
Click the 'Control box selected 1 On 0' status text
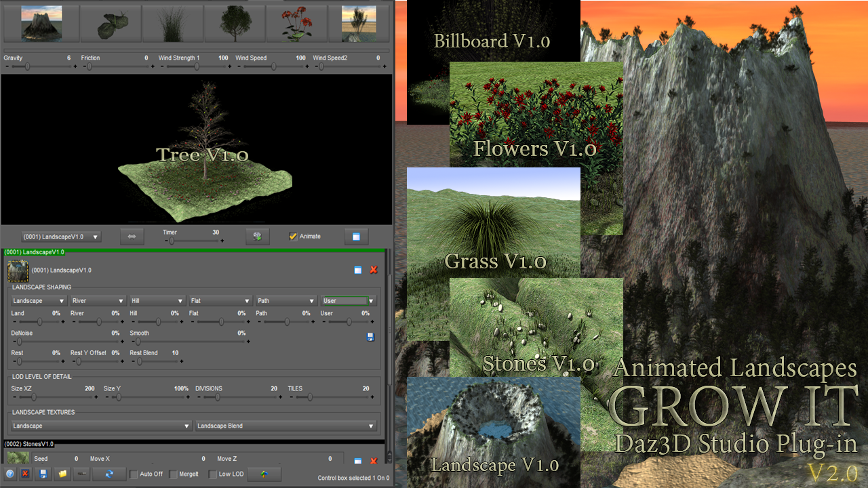tap(353, 478)
